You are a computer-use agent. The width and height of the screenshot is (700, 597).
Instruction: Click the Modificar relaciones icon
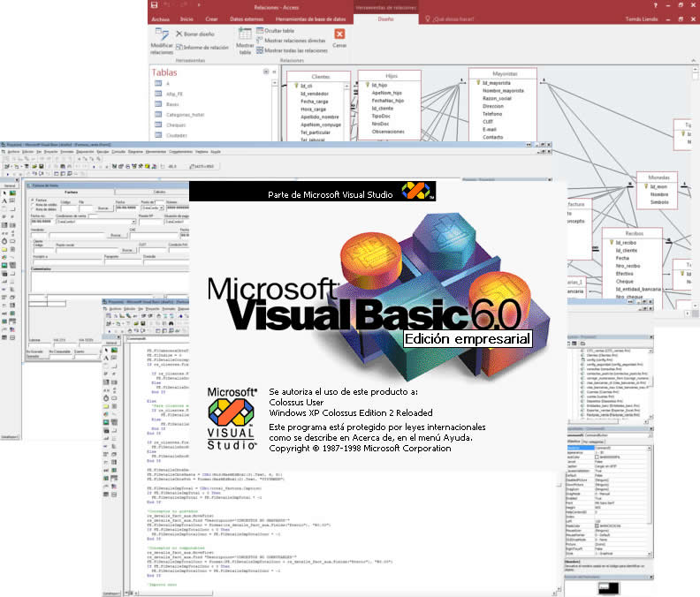coord(162,39)
